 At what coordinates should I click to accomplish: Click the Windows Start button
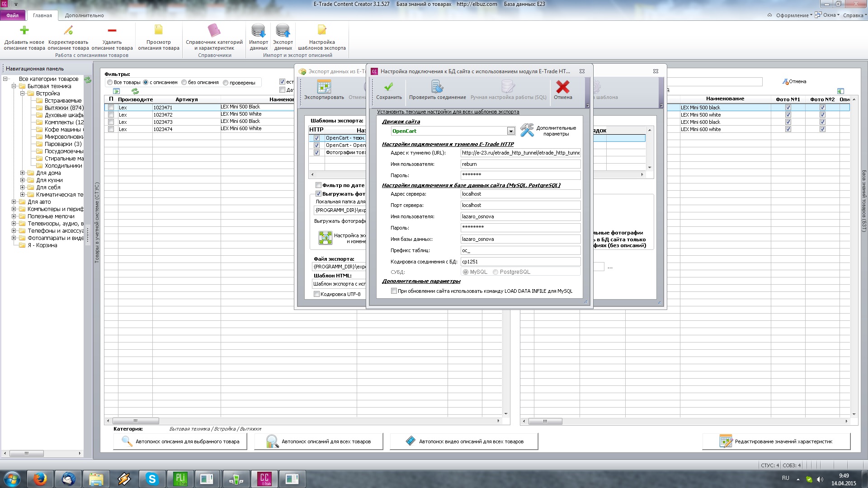(12, 479)
